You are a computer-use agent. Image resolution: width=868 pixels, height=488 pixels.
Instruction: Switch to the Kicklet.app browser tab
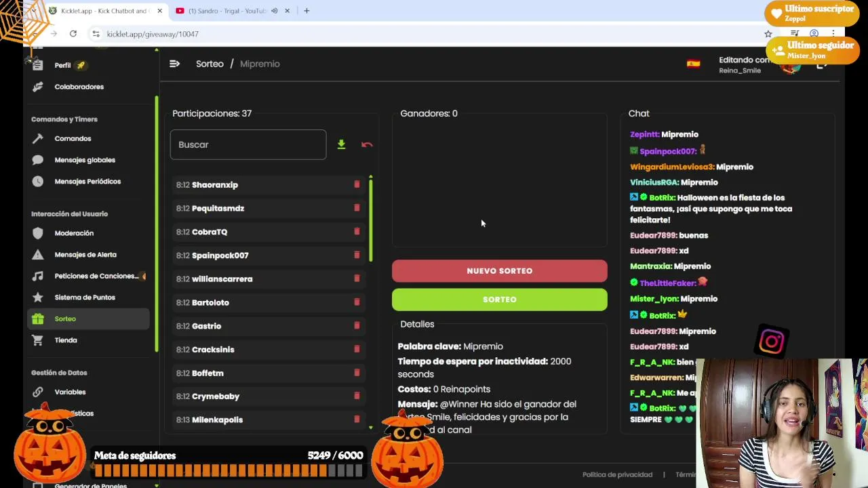point(102,11)
